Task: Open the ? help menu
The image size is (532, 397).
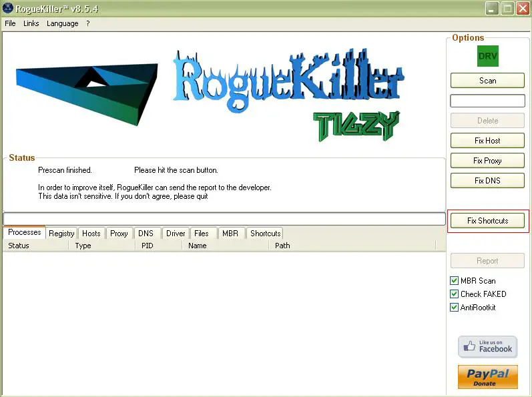Action: click(x=88, y=23)
